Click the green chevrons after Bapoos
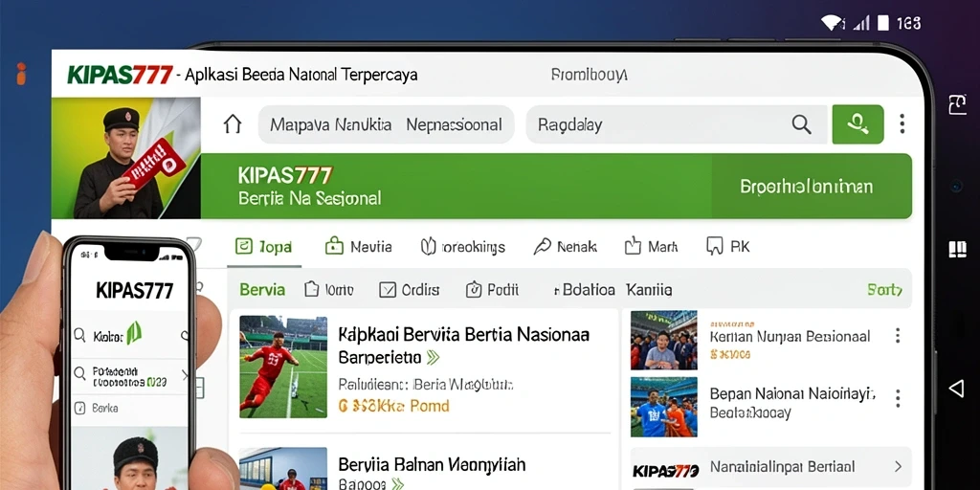 396,483
